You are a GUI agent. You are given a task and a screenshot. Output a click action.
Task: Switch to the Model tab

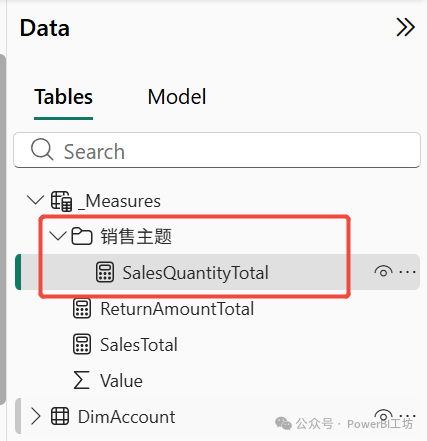click(177, 97)
